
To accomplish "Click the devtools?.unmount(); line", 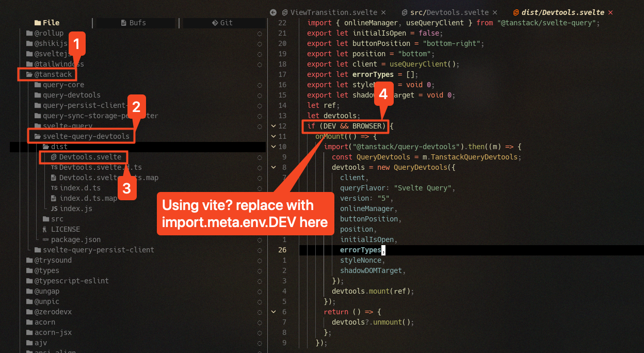I will tap(373, 322).
